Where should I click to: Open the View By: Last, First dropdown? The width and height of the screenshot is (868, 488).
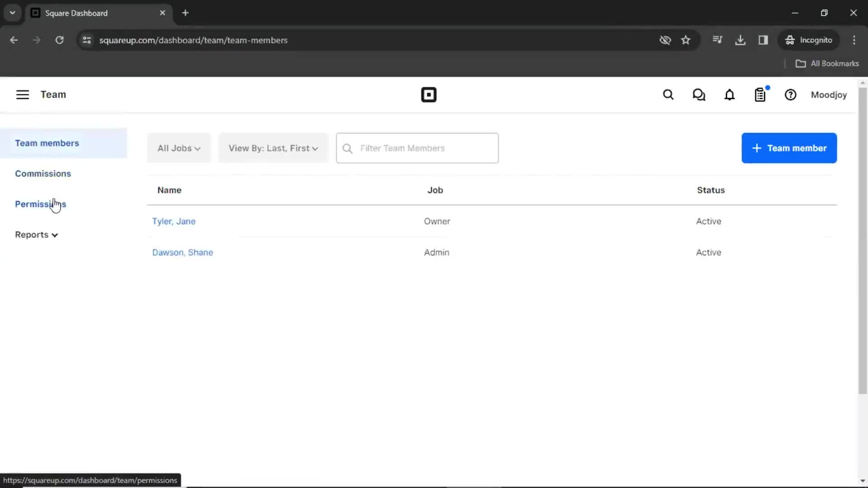pos(273,148)
